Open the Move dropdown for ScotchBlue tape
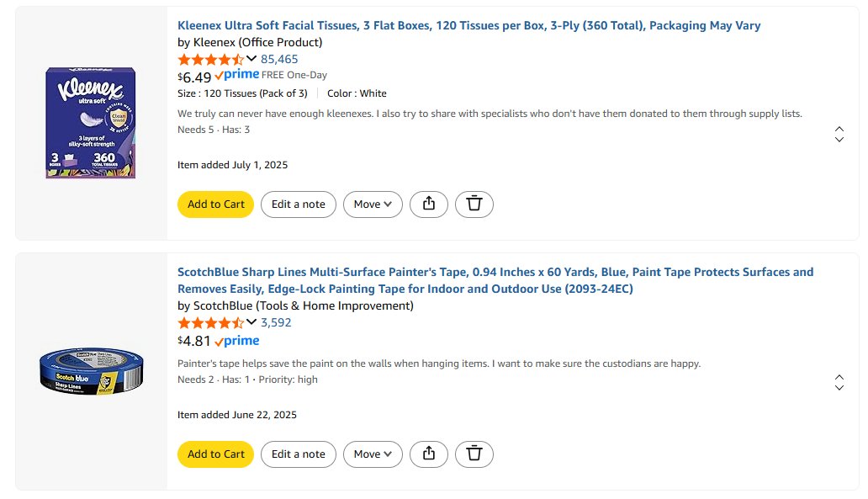This screenshot has width=868, height=499. 373,454
